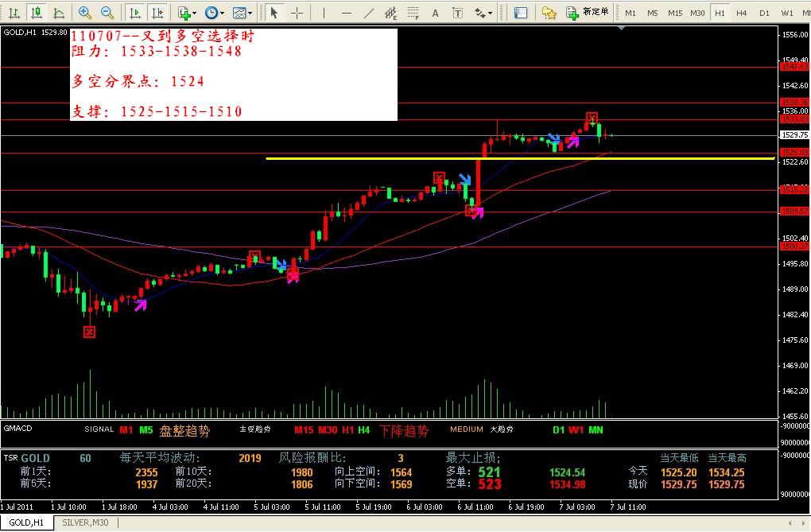This screenshot has width=811, height=532.
Task: Set timeframe to M30
Action: tap(697, 13)
